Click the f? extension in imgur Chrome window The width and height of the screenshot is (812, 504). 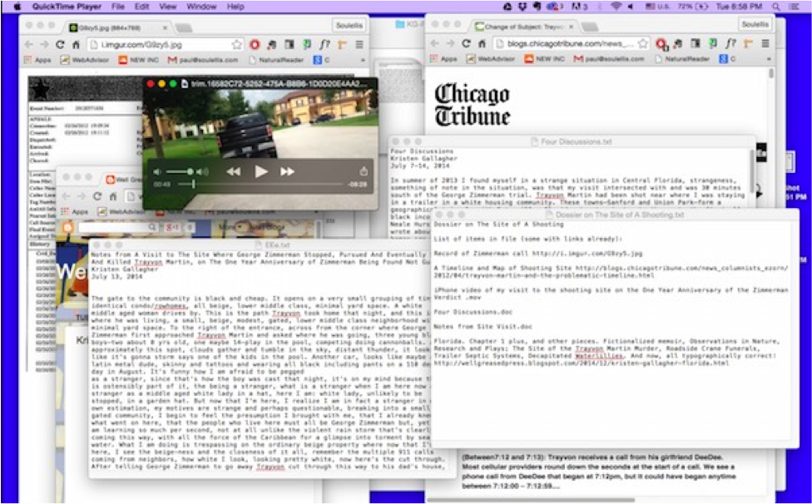click(324, 45)
